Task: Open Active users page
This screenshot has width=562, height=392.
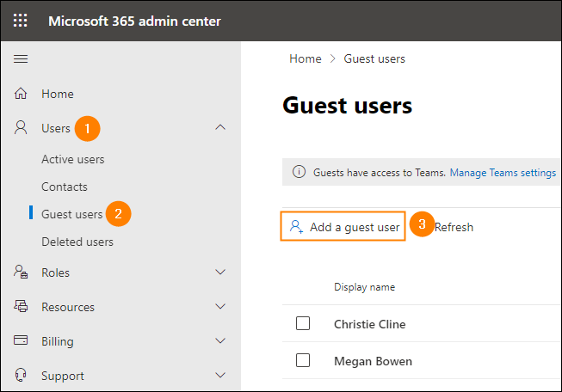Action: click(x=73, y=159)
